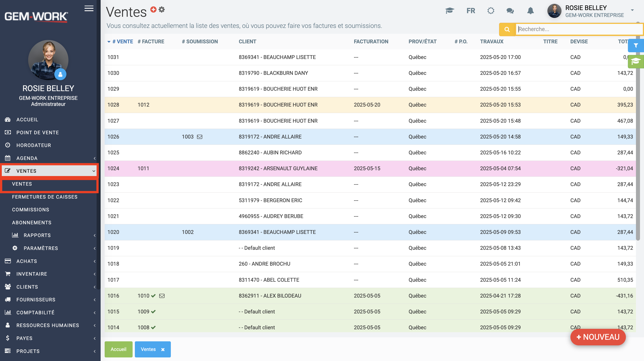Screen dimensions: 644x361
Task: Open the gear settings icon beside Ventes title
Action: click(162, 9)
